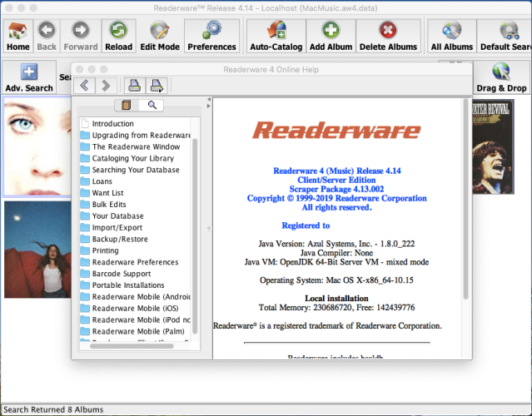Click the help page vertical scrollbar

coord(465,200)
